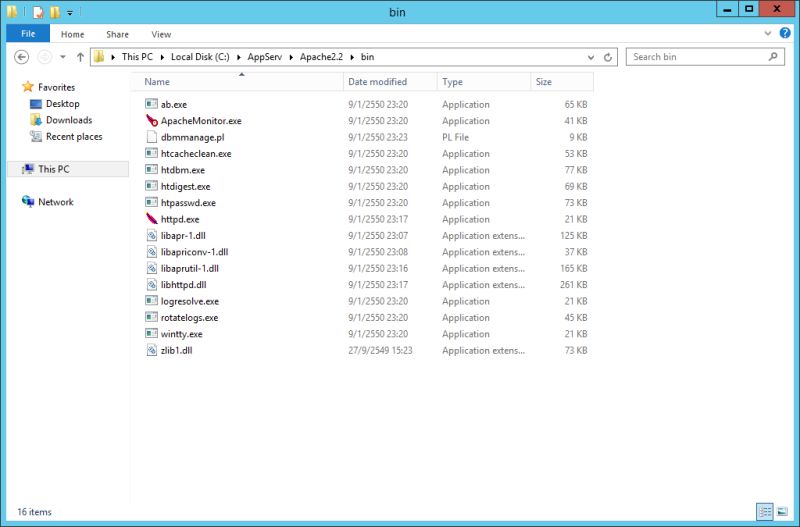Select the rotatelogs.exe file icon
The image size is (800, 527).
pos(152,317)
